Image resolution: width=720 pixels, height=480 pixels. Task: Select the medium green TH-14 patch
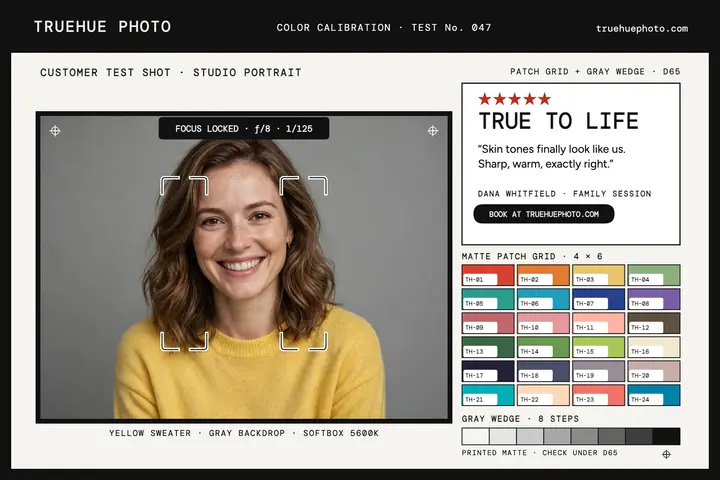coord(543,347)
